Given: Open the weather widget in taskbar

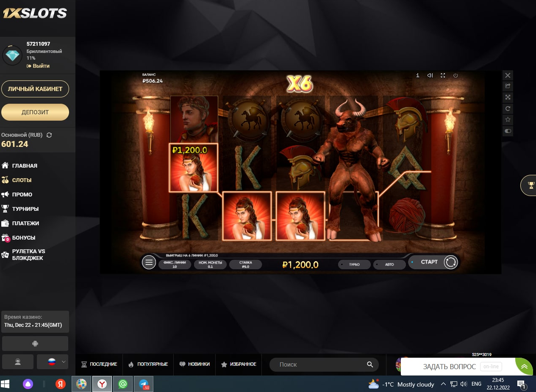Looking at the screenshot, I should tap(401, 384).
